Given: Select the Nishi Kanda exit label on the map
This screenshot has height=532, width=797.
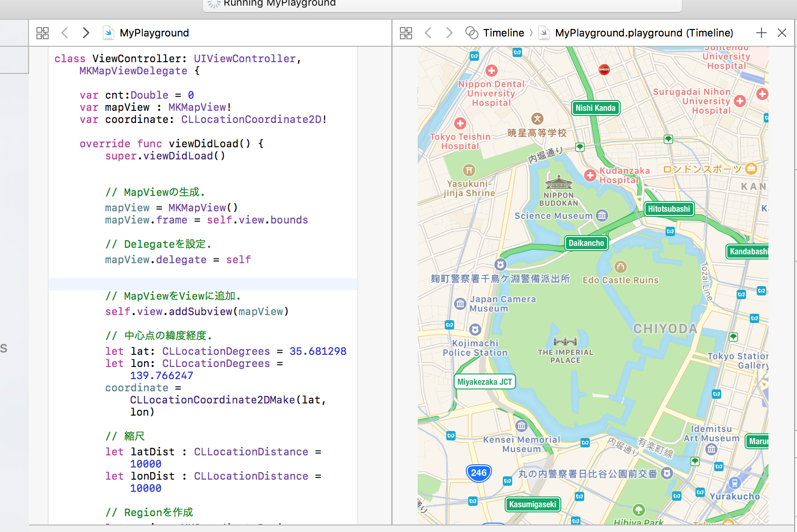Looking at the screenshot, I should click(595, 108).
